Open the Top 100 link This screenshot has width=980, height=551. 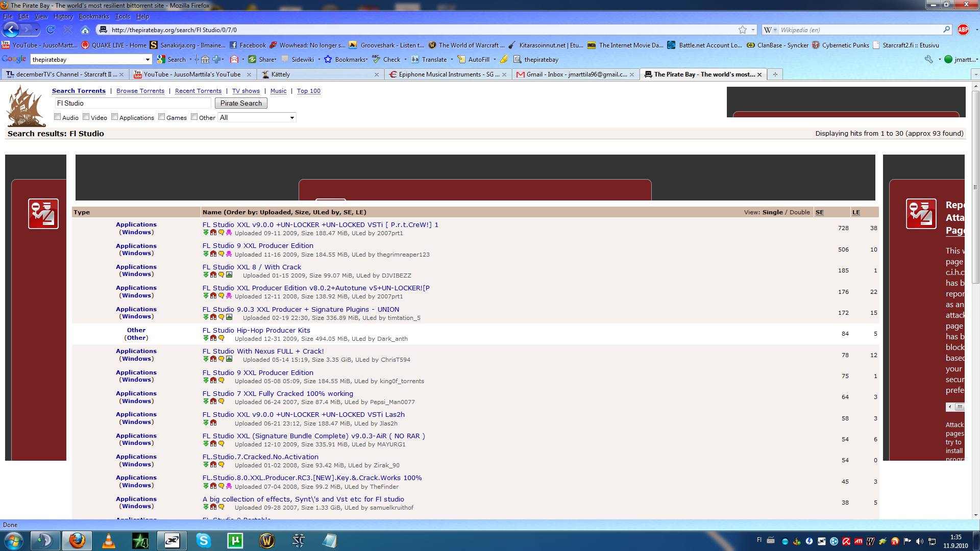[309, 91]
